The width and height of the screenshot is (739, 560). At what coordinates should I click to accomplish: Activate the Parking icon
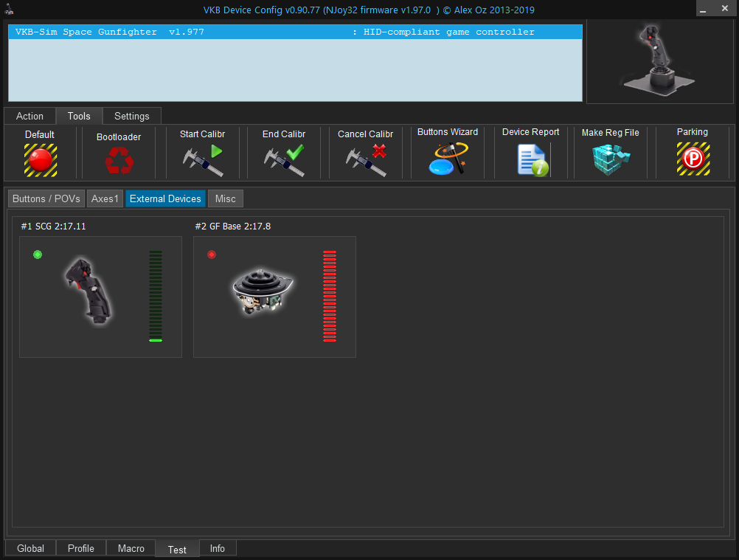(693, 159)
